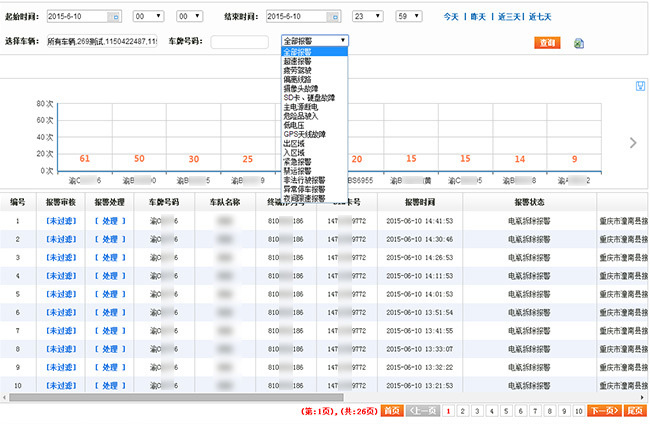Choose SD卡、硬盘故障 alarm option
The width and height of the screenshot is (650, 424).
point(309,98)
